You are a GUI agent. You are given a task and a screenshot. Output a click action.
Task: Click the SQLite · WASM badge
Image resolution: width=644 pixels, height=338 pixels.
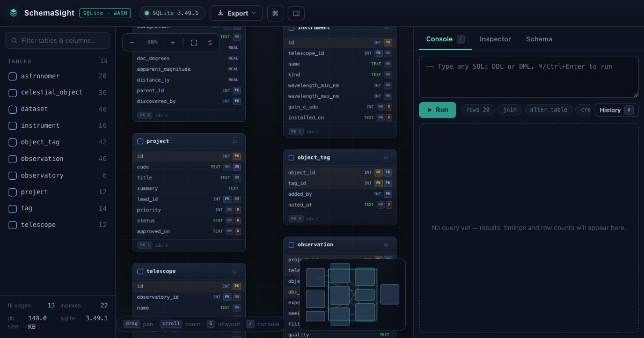[x=106, y=13]
